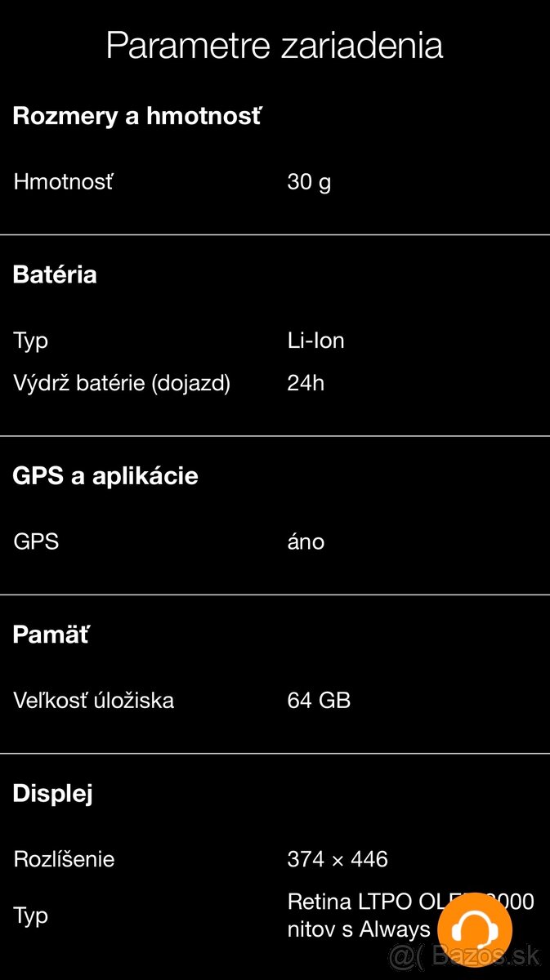Select the "374 × 446" resolution value

(338, 859)
